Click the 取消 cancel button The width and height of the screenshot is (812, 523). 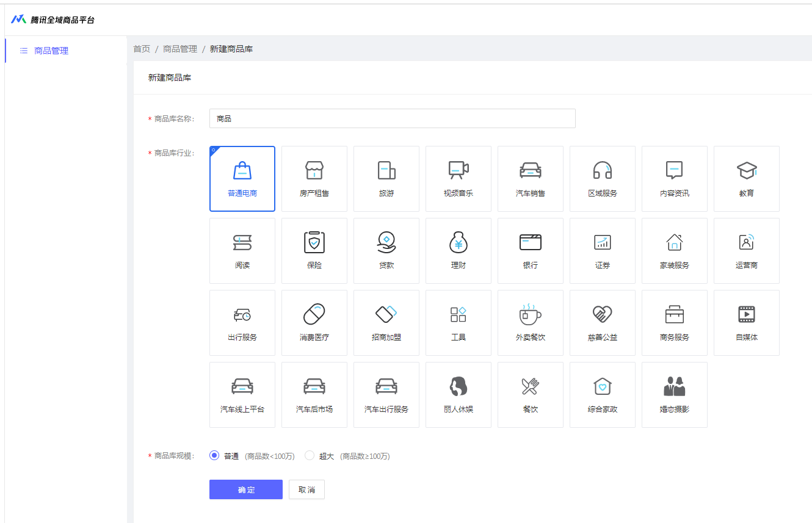click(x=306, y=489)
